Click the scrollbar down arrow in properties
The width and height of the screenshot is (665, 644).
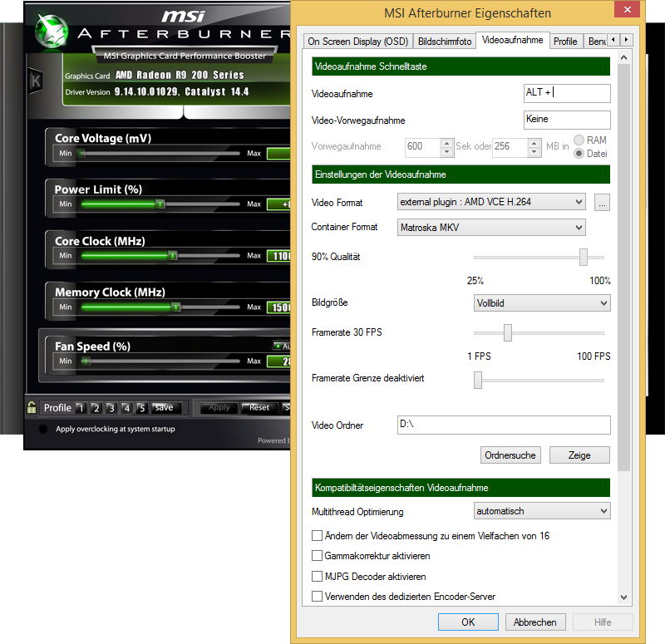coord(623,597)
